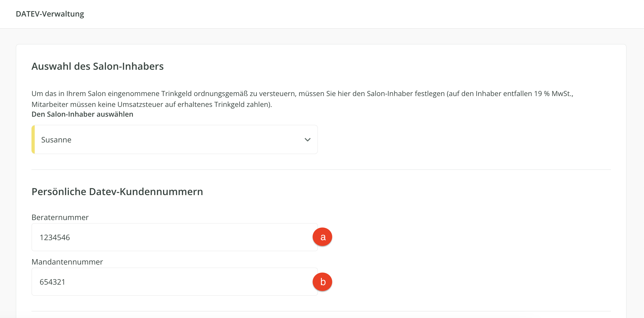Click the Beraternummer field label
Image resolution: width=644 pixels, height=318 pixels.
point(60,217)
